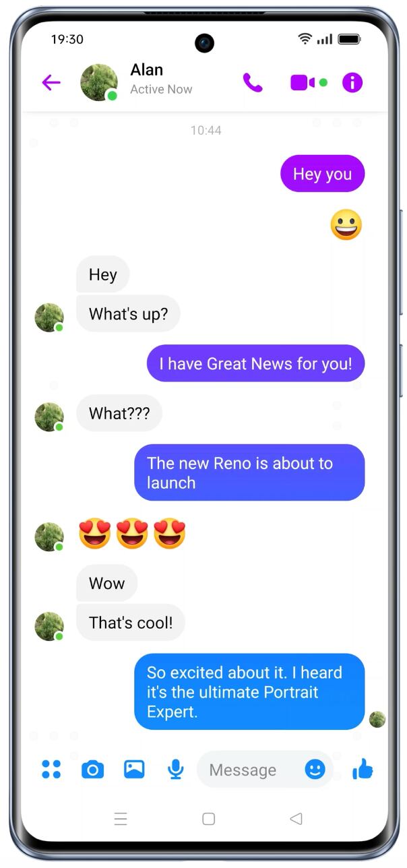Open the photo gallery picker
This screenshot has width=407, height=868.
134,769
